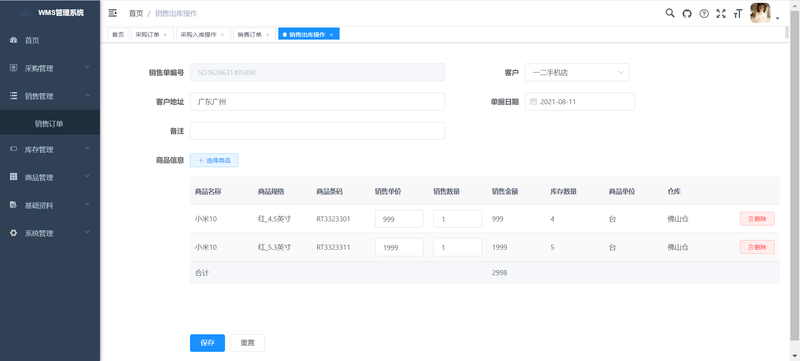The height and width of the screenshot is (361, 800).
Task: Open the help question mark icon
Action: click(x=704, y=14)
